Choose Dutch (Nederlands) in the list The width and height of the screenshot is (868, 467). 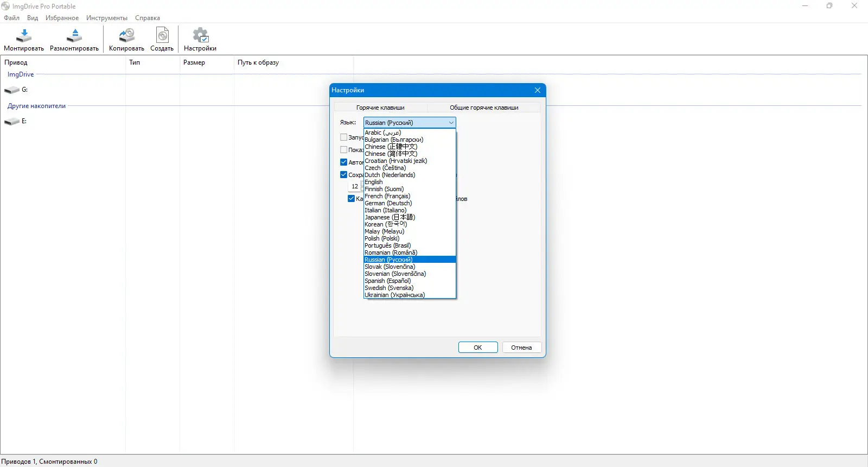(x=410, y=175)
